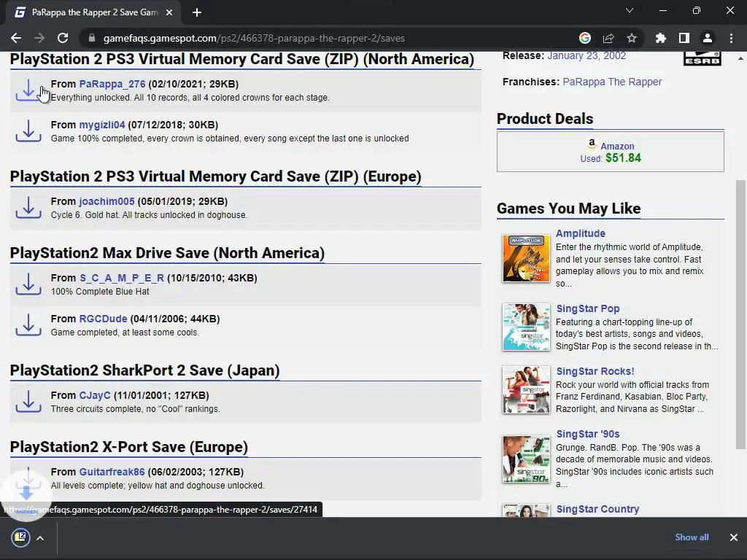Select the PaRappa the Rapper 2 Save tab
The image size is (747, 560).
click(x=94, y=12)
